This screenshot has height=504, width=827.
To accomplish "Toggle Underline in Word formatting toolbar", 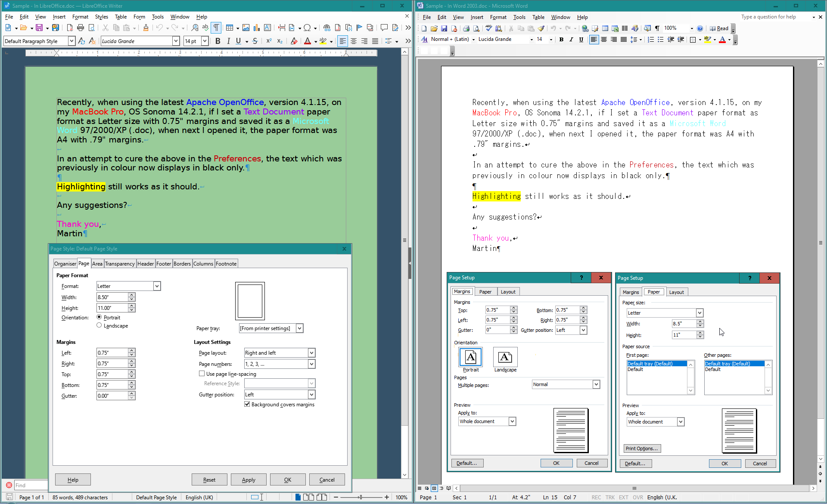I will [x=581, y=39].
